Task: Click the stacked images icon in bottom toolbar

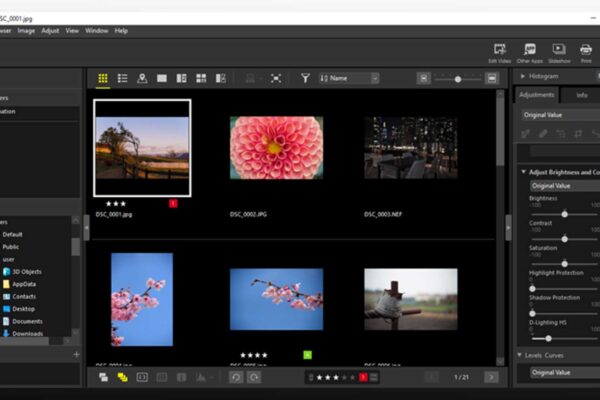Action: (103, 377)
